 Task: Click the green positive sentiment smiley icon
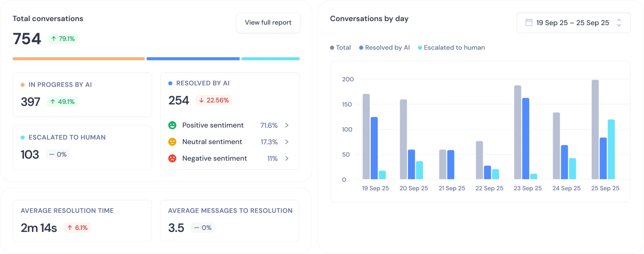click(172, 125)
